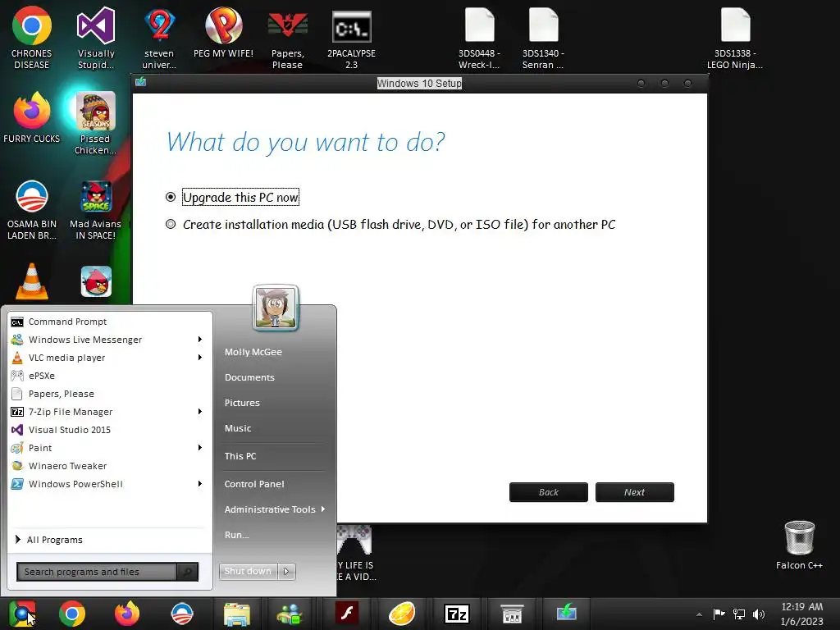
Task: Open the 2PACALYPSE 2.3 command icon
Action: pos(351,38)
